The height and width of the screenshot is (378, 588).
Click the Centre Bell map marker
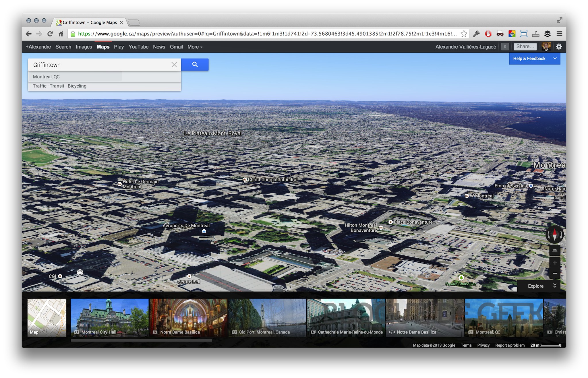189,276
